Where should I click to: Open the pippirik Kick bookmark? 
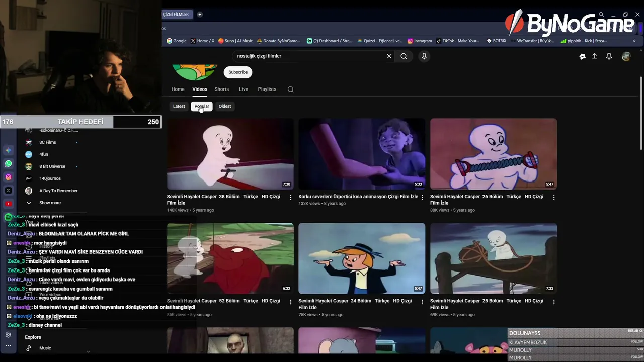583,41
